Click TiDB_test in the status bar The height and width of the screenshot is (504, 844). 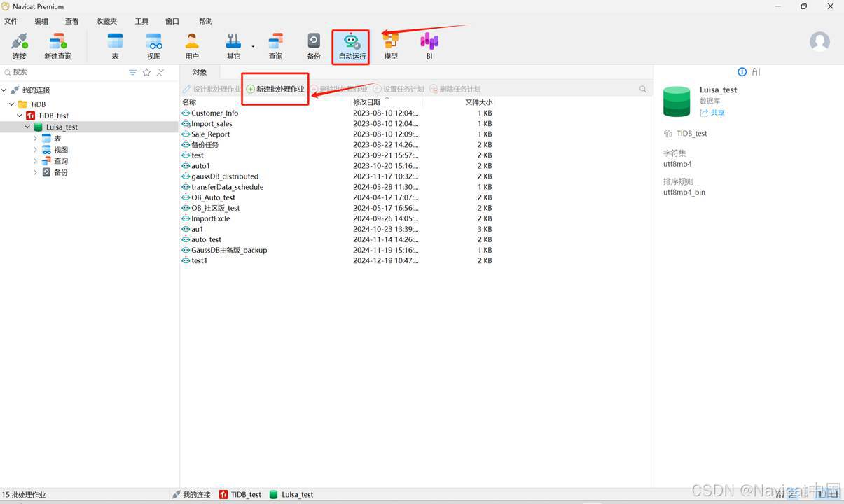(x=240, y=494)
